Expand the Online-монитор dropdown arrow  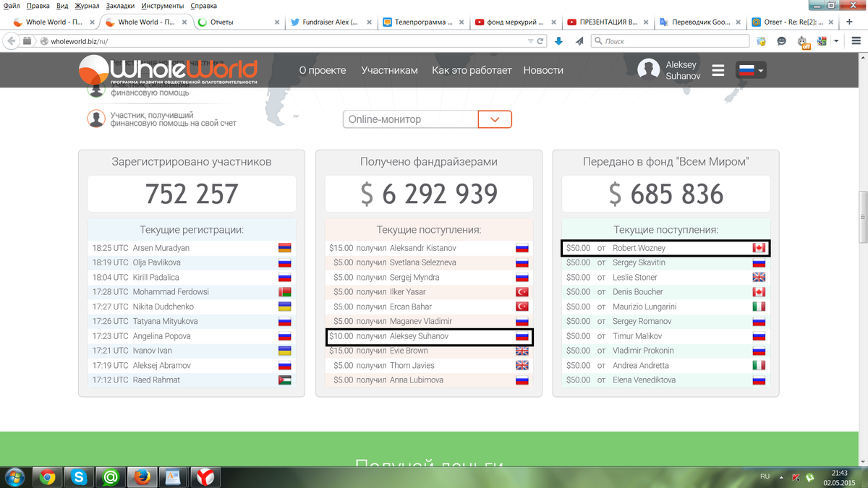495,119
